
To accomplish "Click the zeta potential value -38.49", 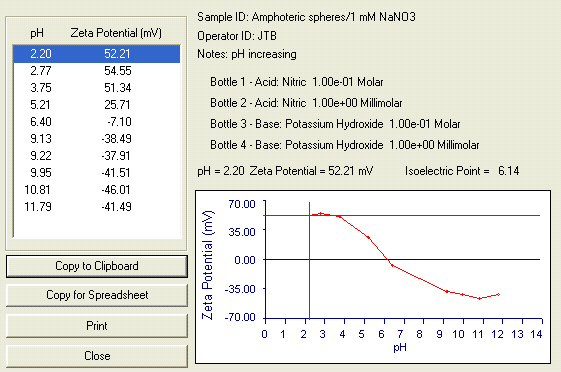I will pyautogui.click(x=116, y=139).
